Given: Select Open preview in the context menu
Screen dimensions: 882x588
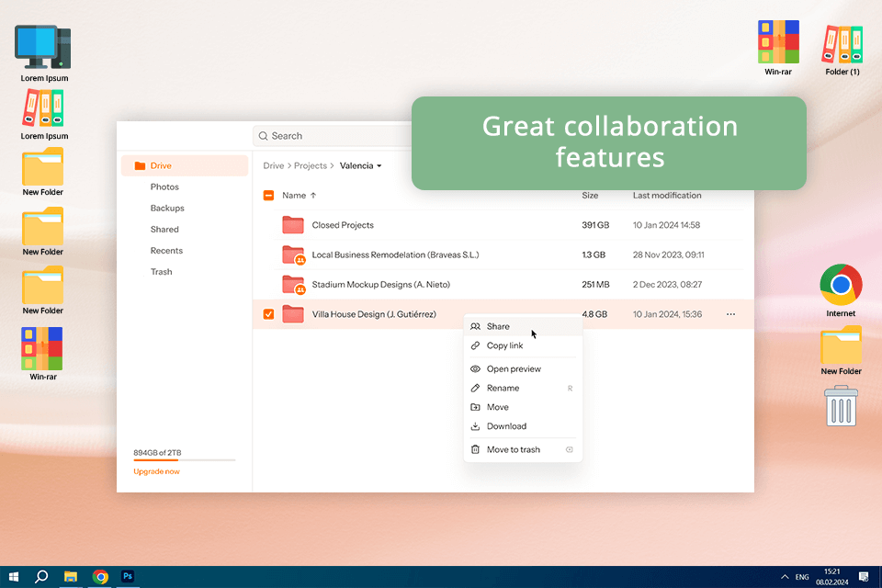Looking at the screenshot, I should coord(523,369).
